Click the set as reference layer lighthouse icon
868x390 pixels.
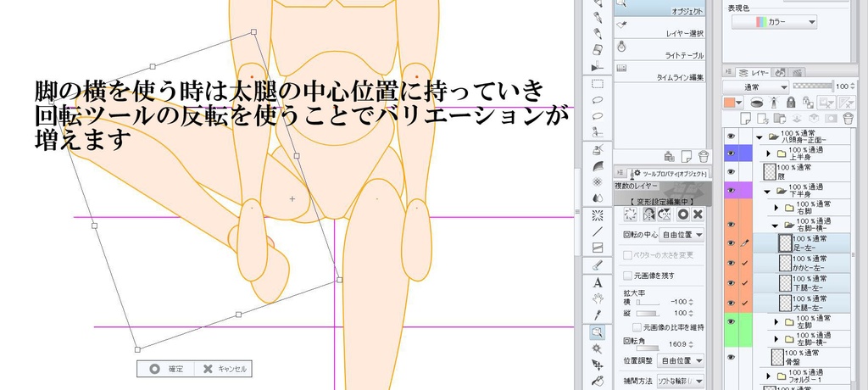point(774,102)
